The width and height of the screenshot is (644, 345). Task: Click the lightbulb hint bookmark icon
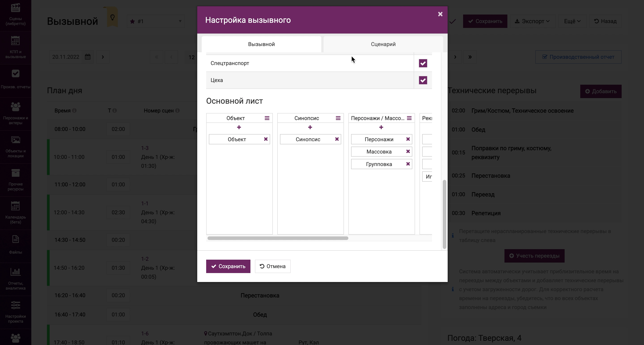[x=112, y=17]
